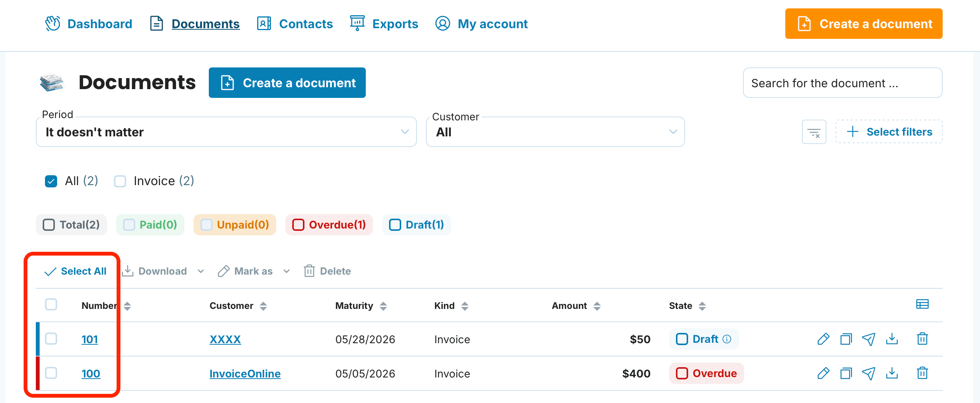Open the InvoiceOnline customer link
The height and width of the screenshot is (403, 980).
(245, 374)
